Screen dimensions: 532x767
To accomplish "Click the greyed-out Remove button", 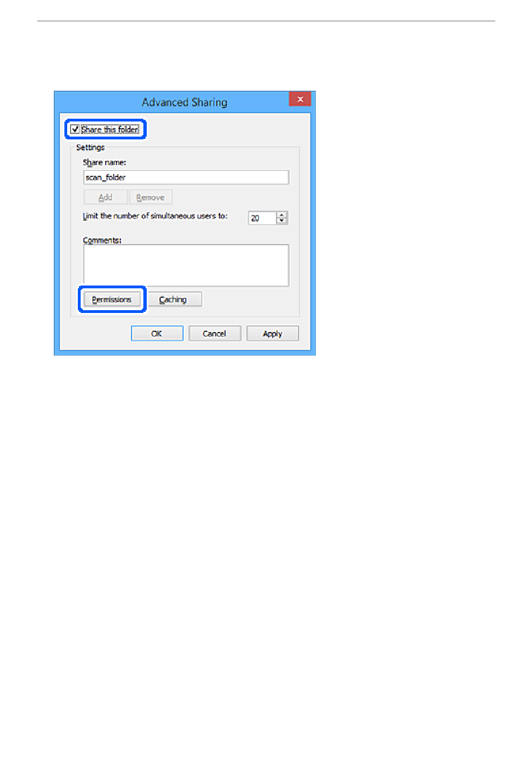I will tap(151, 198).
